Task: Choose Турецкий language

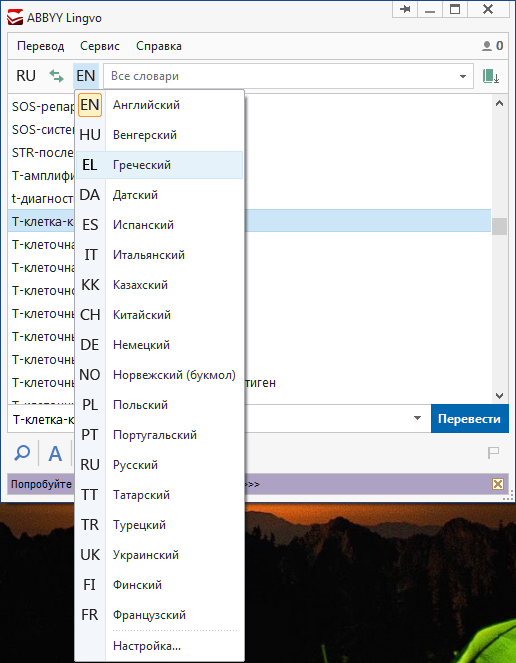Action: [x=159, y=525]
